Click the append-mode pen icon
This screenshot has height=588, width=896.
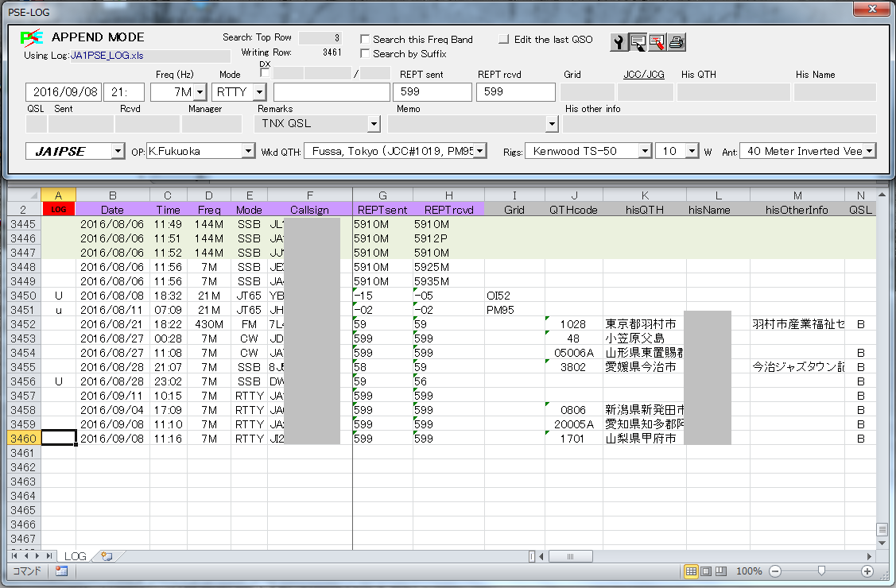pyautogui.click(x=638, y=43)
